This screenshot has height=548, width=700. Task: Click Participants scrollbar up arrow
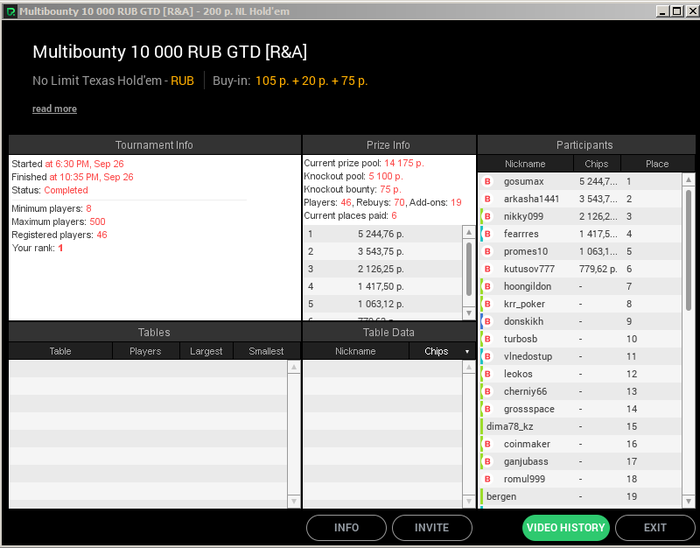688,180
